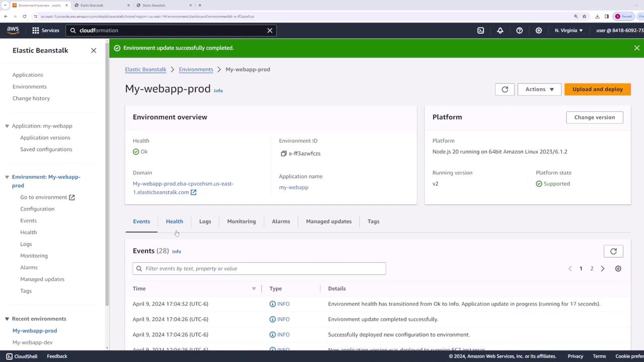The height and width of the screenshot is (362, 644).
Task: Go to next page of events
Action: [x=603, y=268]
